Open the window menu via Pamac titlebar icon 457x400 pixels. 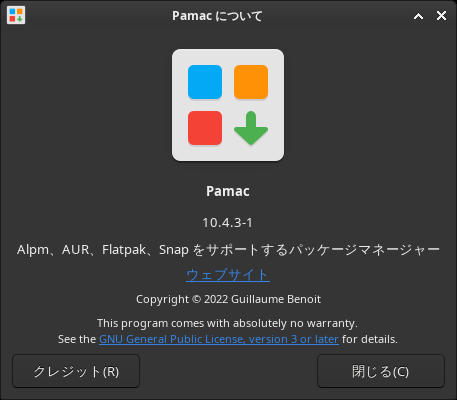[x=16, y=15]
